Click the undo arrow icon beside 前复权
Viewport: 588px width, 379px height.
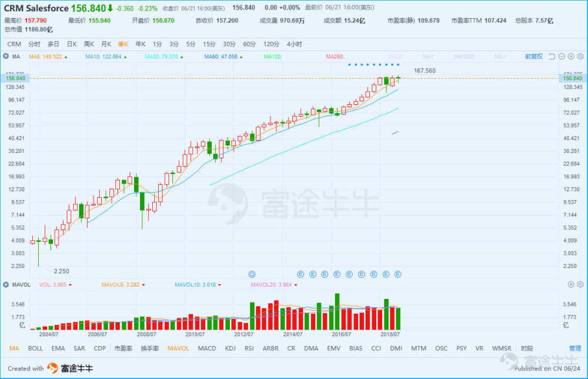pos(552,56)
